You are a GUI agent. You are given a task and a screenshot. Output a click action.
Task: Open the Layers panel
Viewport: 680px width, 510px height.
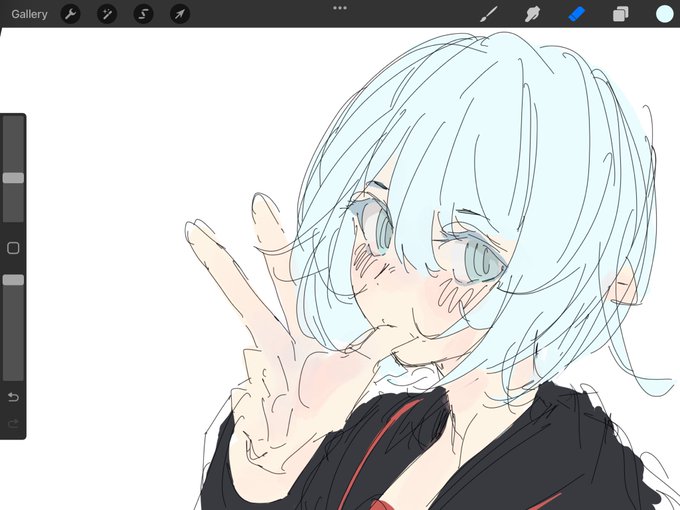point(620,14)
